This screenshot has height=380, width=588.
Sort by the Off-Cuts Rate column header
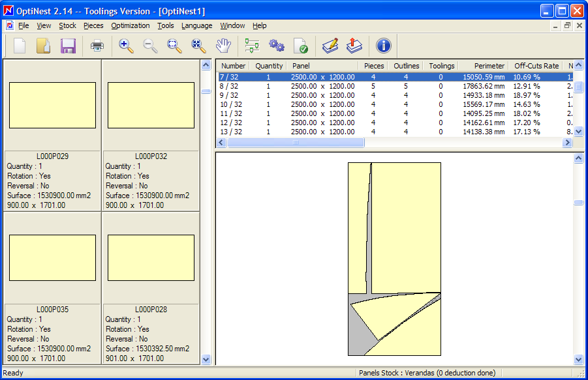click(x=536, y=66)
